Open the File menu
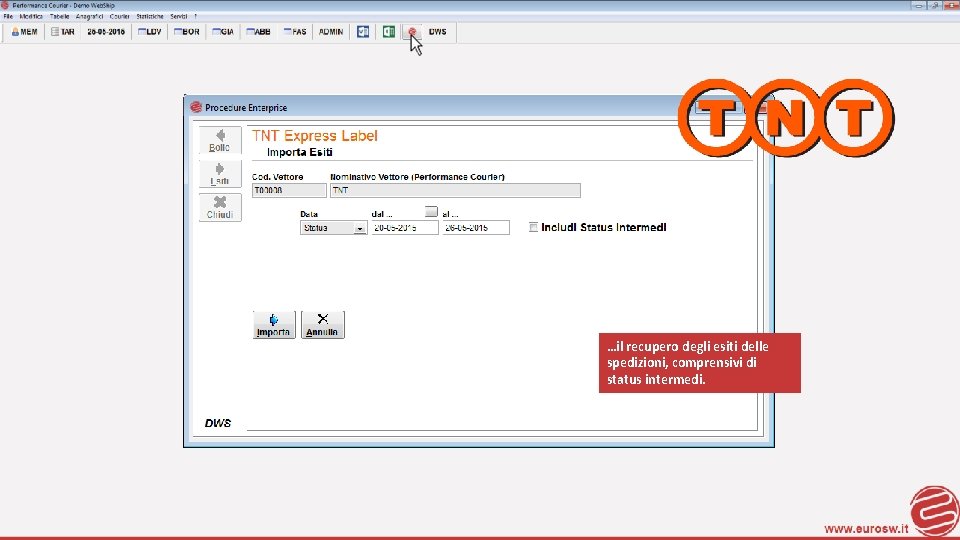 8,17
